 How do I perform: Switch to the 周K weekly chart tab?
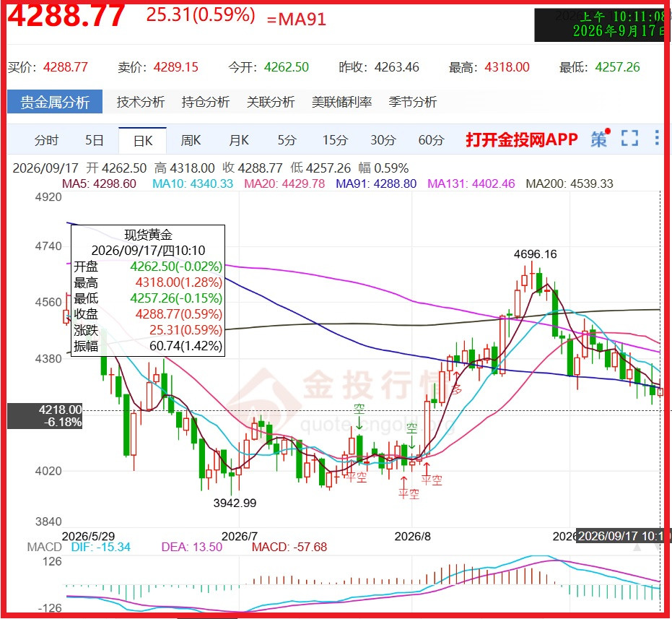pyautogui.click(x=191, y=140)
